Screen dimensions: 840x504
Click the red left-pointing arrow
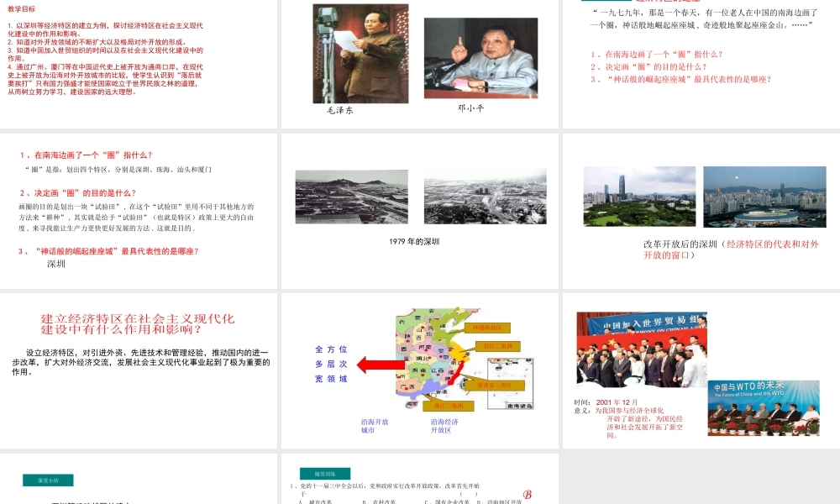tap(381, 365)
